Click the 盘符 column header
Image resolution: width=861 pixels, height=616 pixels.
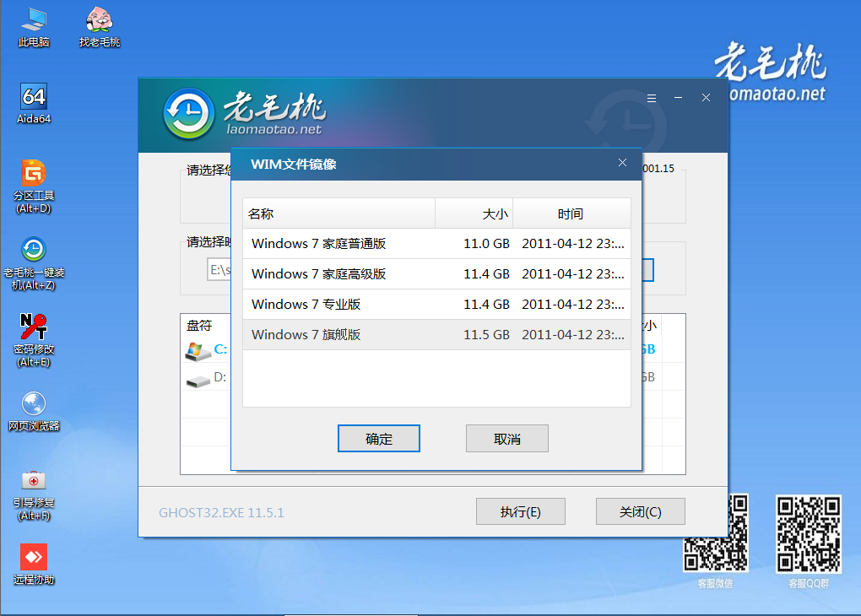click(199, 326)
